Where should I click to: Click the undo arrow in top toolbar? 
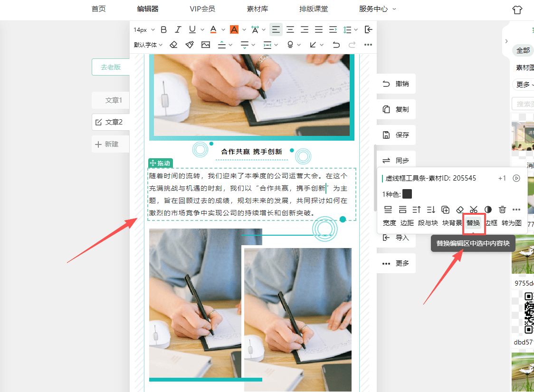click(336, 45)
